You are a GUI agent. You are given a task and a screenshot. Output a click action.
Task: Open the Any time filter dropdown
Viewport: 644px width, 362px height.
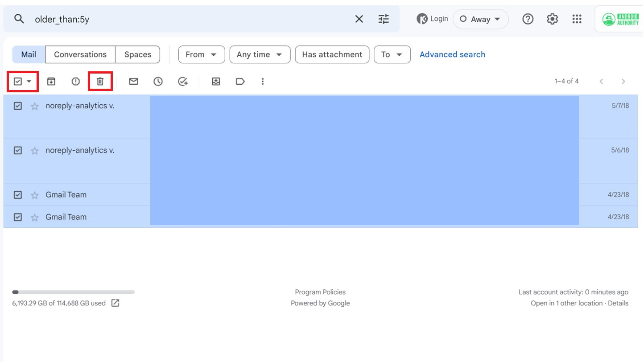click(x=260, y=54)
